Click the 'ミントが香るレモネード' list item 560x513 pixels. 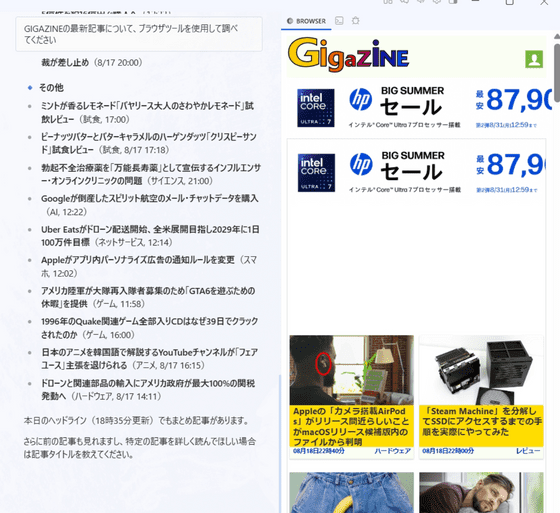pos(147,112)
